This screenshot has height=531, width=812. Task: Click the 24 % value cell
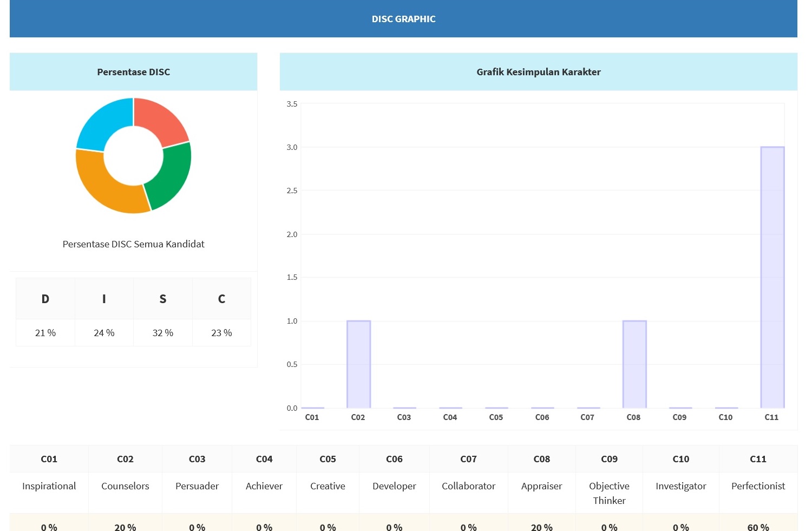[104, 333]
